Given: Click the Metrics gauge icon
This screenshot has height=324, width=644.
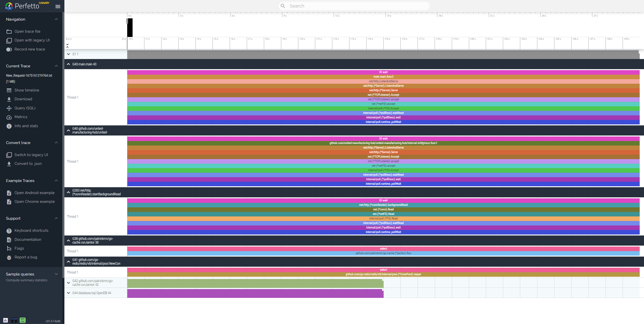Looking at the screenshot, I should (x=9, y=117).
